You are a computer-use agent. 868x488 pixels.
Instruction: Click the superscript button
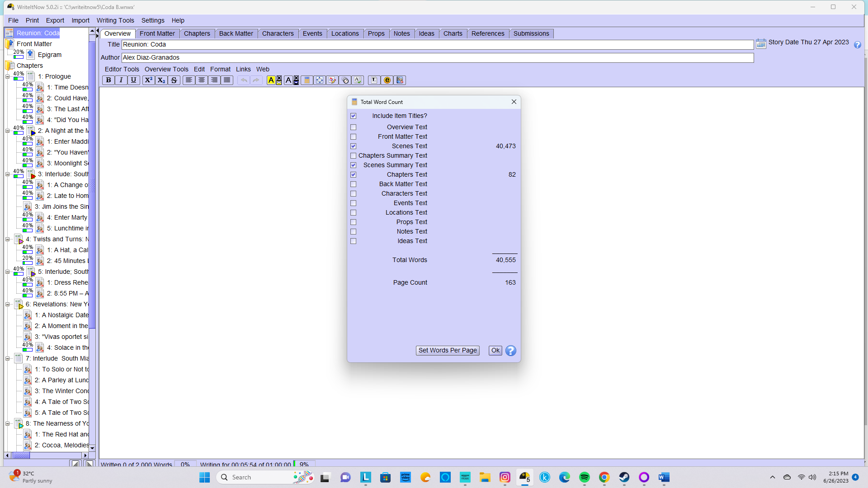(148, 80)
